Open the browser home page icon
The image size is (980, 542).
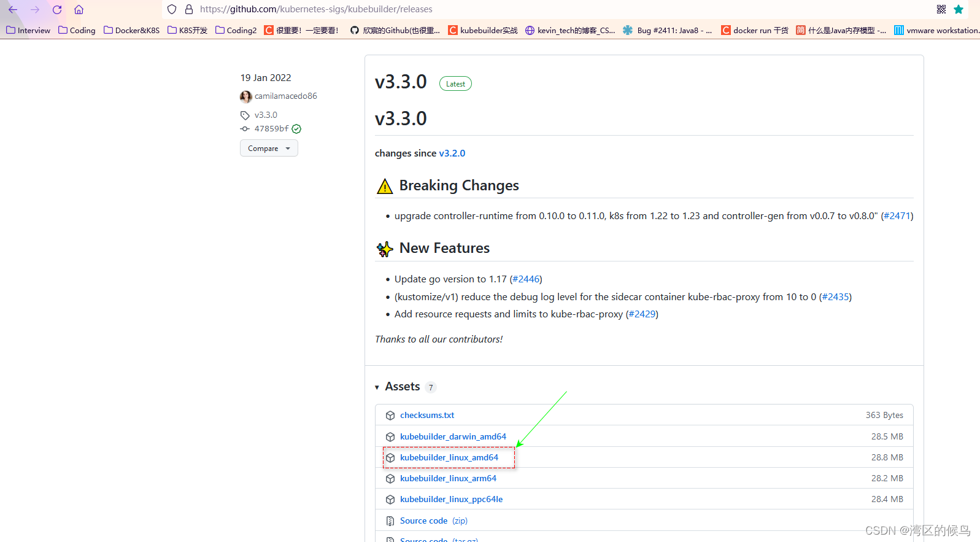tap(79, 9)
